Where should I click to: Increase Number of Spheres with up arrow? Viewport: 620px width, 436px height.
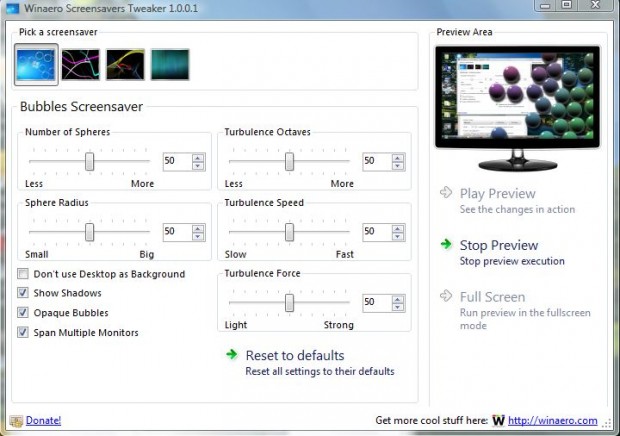click(x=198, y=157)
